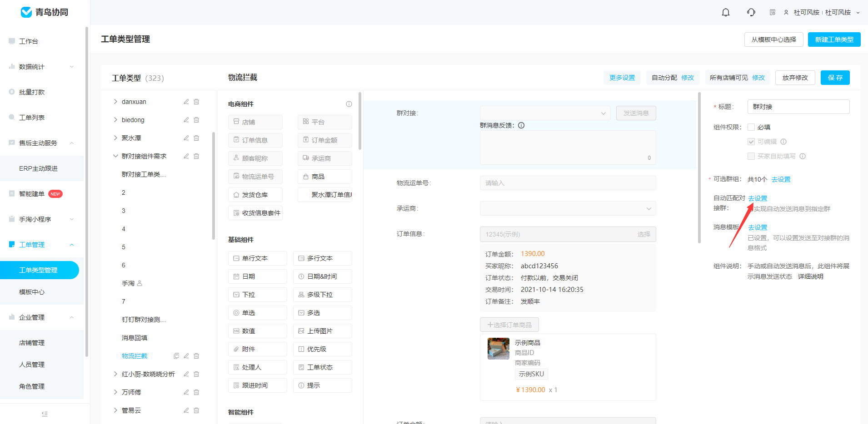Click the 示例商品 product thumbnail
Image resolution: width=868 pixels, height=424 pixels.
click(x=499, y=349)
